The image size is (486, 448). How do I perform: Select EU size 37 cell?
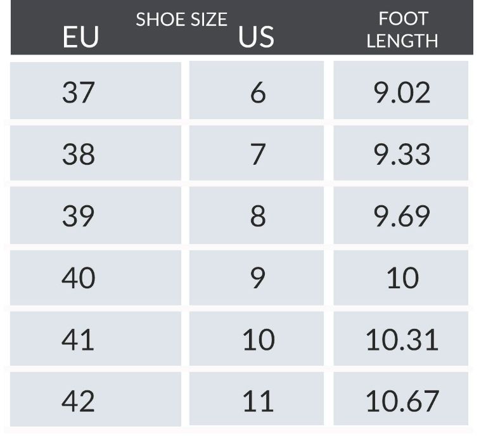click(x=96, y=92)
